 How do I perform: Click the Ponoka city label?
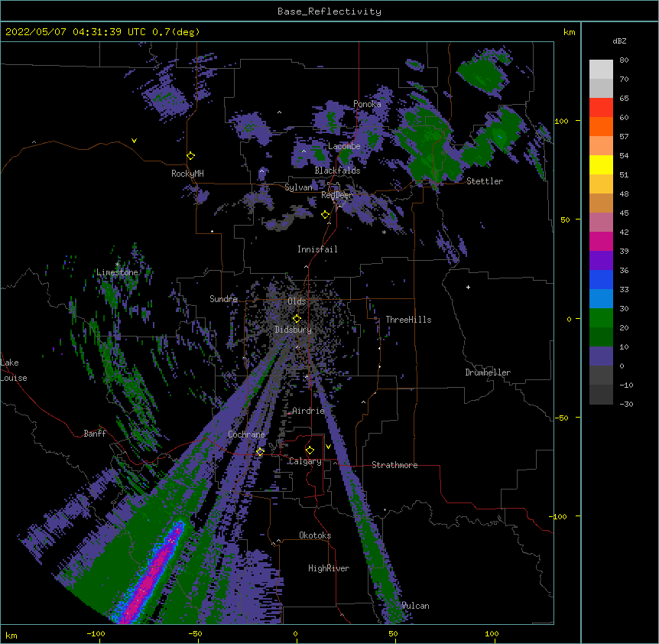click(367, 104)
